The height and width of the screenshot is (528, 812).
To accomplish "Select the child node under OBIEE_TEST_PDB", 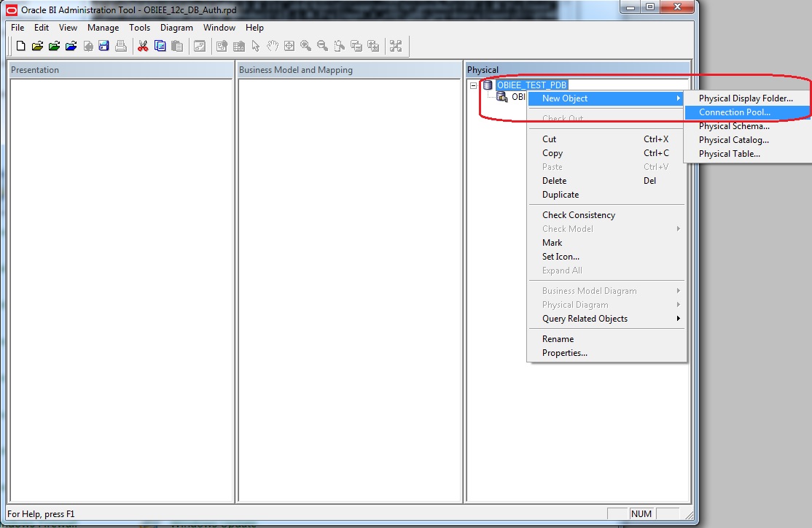I will pos(518,96).
